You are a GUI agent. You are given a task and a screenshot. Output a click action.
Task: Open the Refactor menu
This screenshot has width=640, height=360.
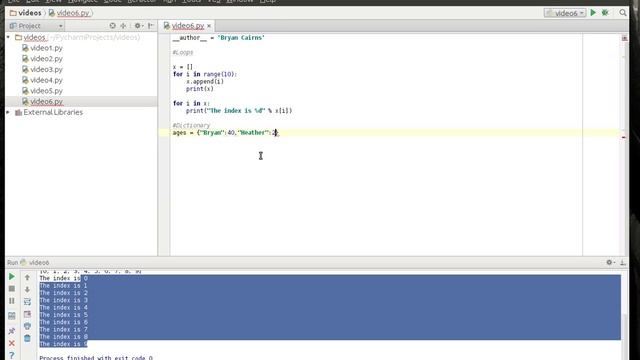[x=142, y=1]
